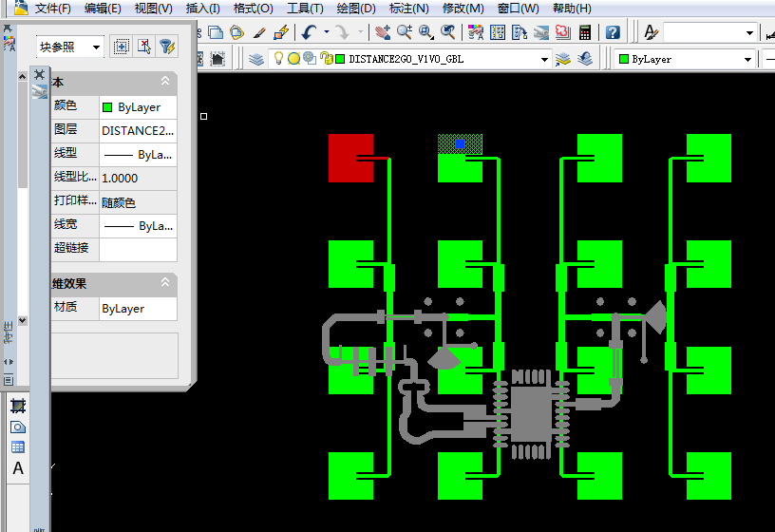This screenshot has width=775, height=532.
Task: Open the 格式(O) menu
Action: tap(253, 9)
